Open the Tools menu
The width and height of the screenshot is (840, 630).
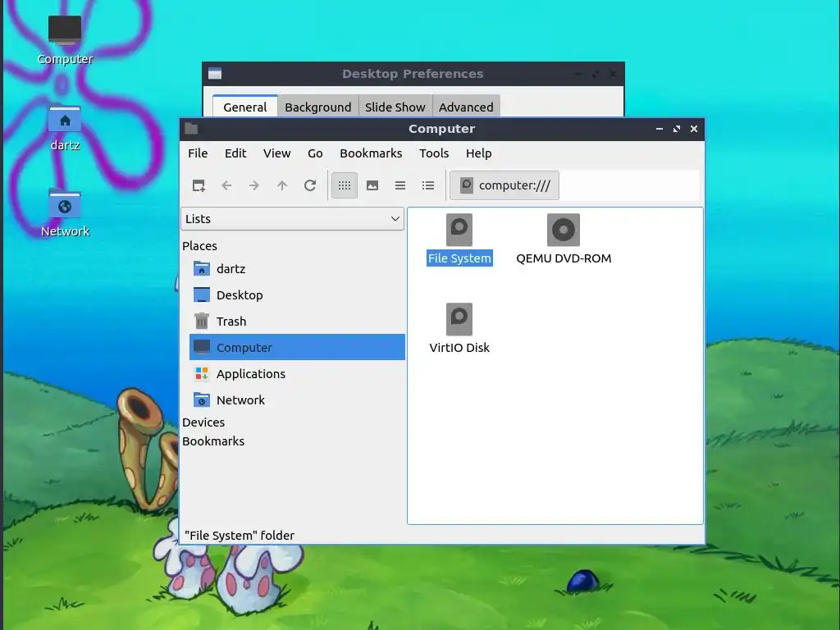tap(434, 153)
